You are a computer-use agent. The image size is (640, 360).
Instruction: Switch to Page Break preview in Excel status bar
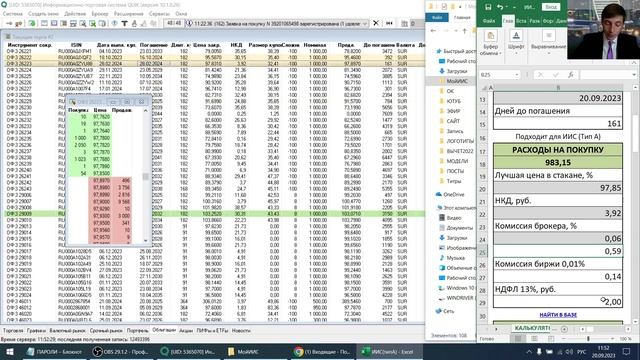551,339
